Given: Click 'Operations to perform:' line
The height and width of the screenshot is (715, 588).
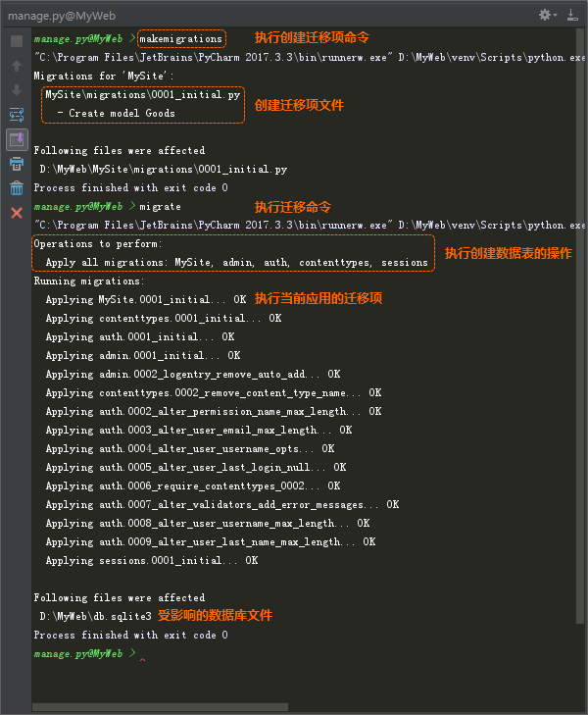Looking at the screenshot, I should coord(98,244).
